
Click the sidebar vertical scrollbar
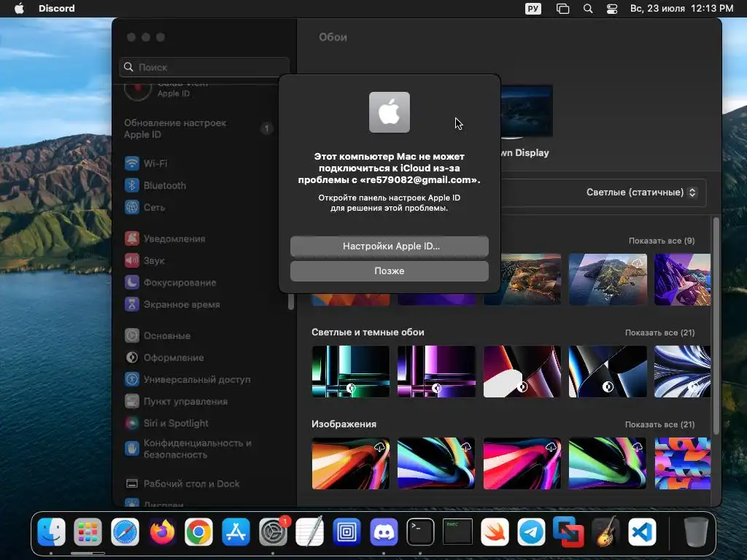pyautogui.click(x=291, y=302)
